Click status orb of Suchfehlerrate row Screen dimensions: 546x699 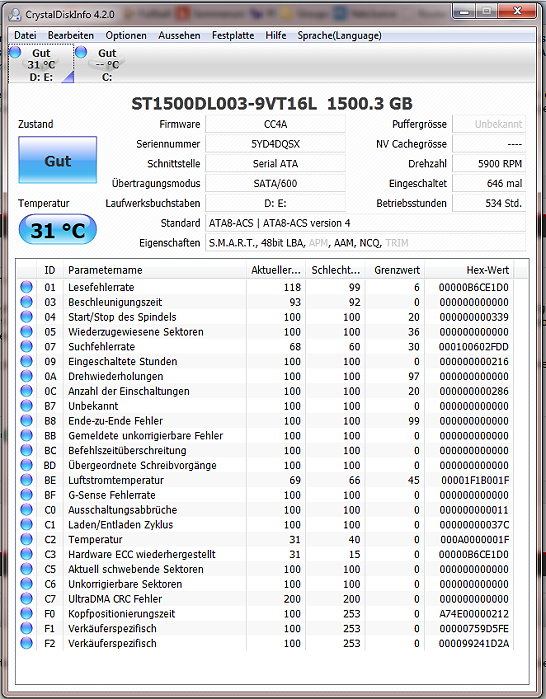pyautogui.click(x=26, y=346)
